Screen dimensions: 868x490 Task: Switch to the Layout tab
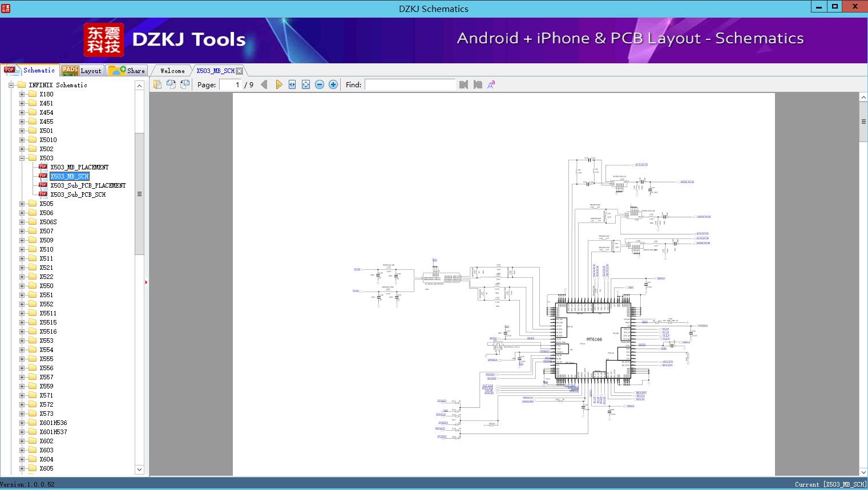[82, 71]
